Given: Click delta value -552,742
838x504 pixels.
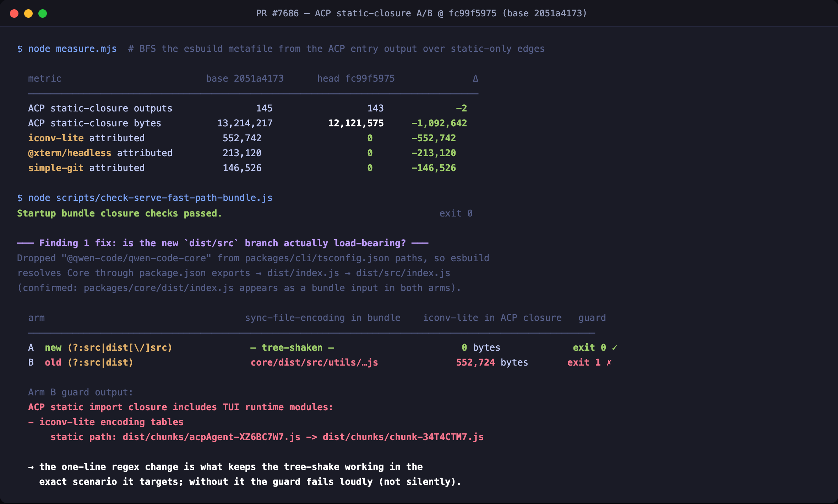Looking at the screenshot, I should coord(434,138).
